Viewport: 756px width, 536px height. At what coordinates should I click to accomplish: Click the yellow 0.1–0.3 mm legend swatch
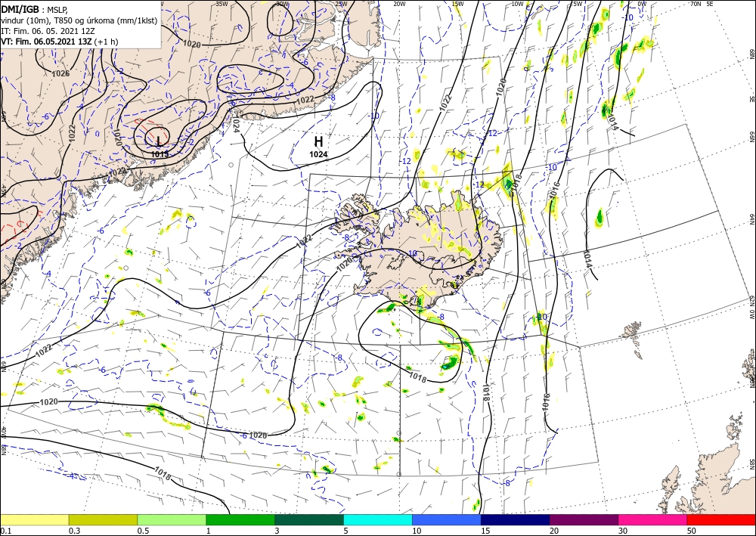(34, 520)
